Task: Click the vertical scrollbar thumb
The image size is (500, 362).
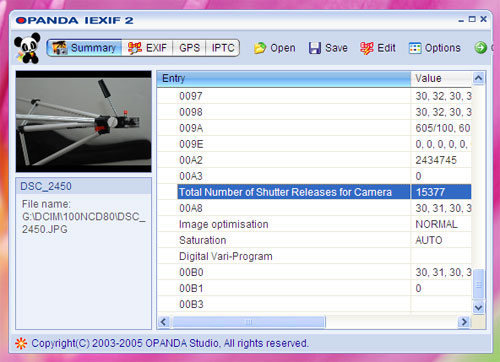Action: tap(478, 284)
